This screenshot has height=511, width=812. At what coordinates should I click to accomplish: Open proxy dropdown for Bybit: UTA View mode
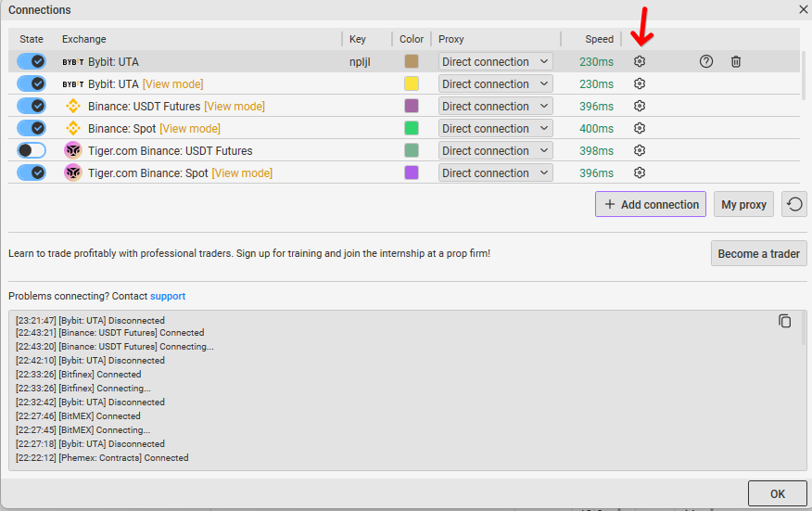[x=496, y=84]
